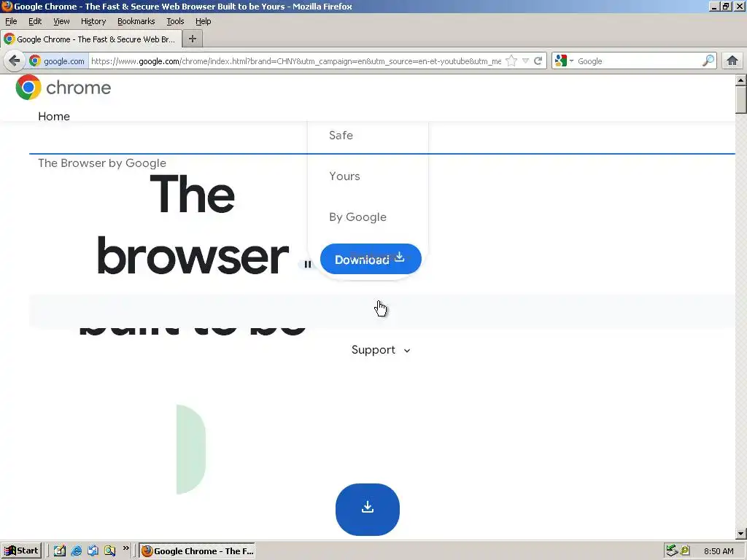Open the Edit menu

35,21
